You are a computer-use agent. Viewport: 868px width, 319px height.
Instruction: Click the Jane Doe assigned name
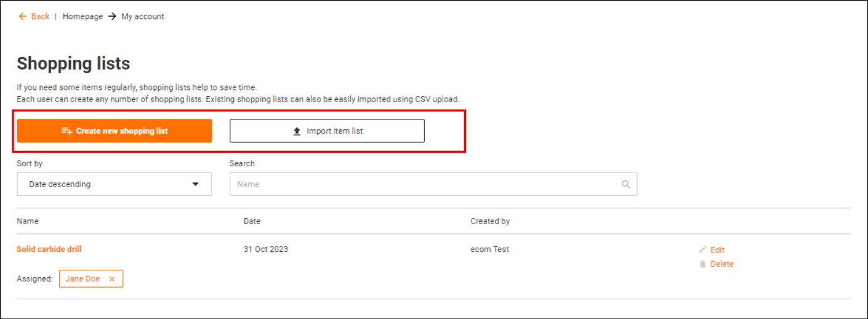point(82,279)
